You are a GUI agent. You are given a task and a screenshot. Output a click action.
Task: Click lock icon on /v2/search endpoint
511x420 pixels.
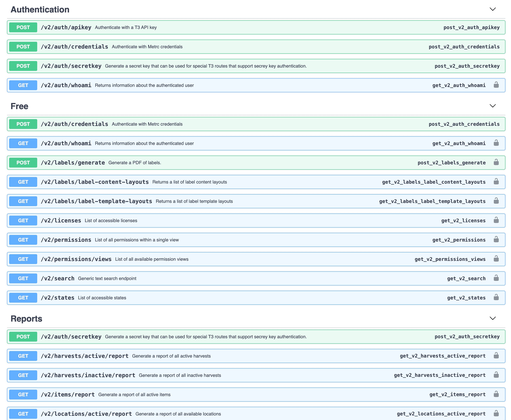tap(496, 278)
